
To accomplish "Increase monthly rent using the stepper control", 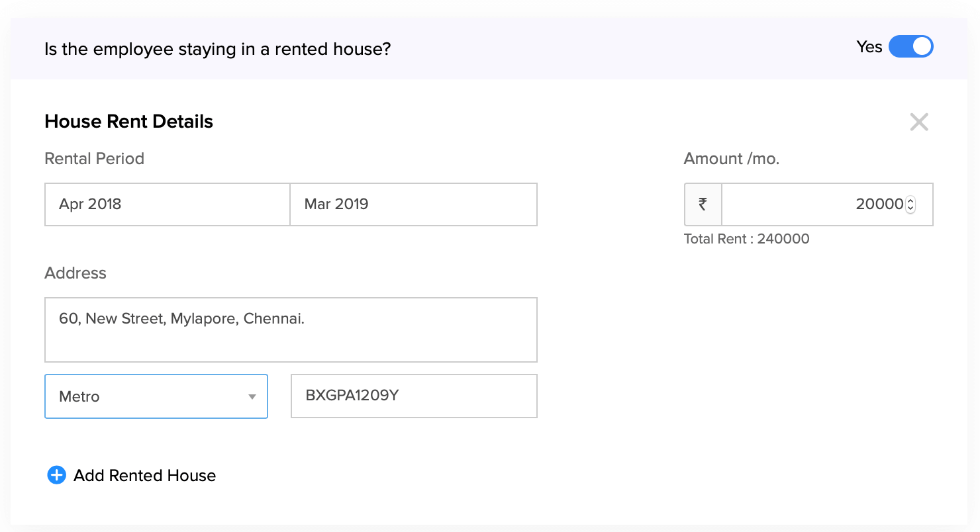I will 910,200.
